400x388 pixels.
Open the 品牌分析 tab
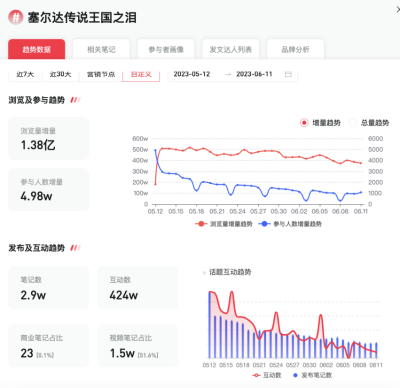[295, 50]
